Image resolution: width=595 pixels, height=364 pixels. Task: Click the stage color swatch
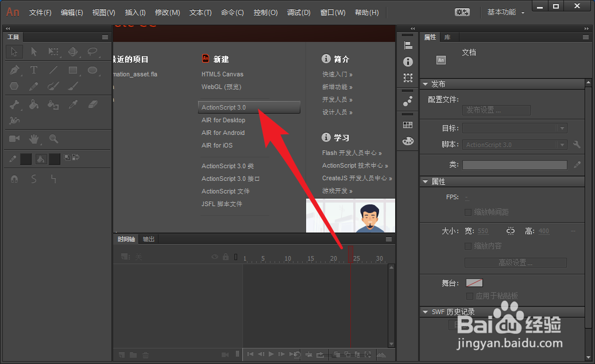tap(474, 283)
